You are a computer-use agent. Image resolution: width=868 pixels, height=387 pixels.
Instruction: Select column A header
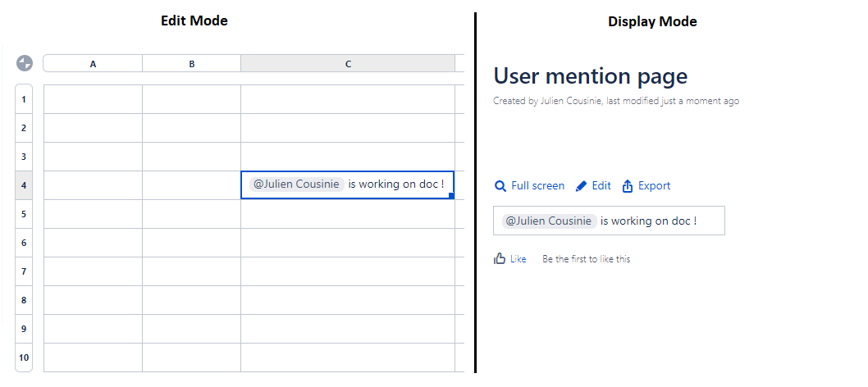(93, 64)
